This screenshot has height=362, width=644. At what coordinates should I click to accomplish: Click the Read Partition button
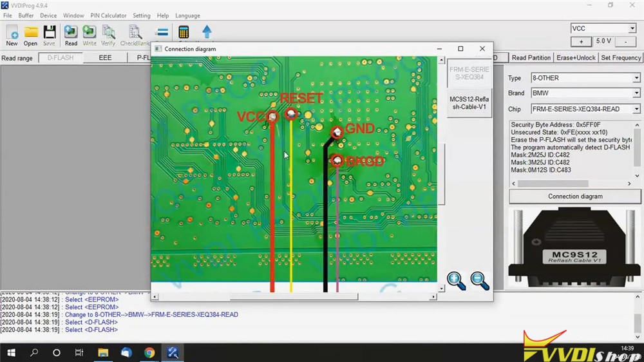click(x=531, y=57)
